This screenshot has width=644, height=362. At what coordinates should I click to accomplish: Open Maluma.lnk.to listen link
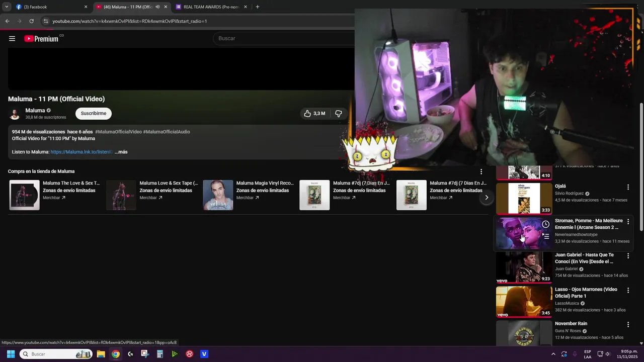pyautogui.click(x=82, y=152)
